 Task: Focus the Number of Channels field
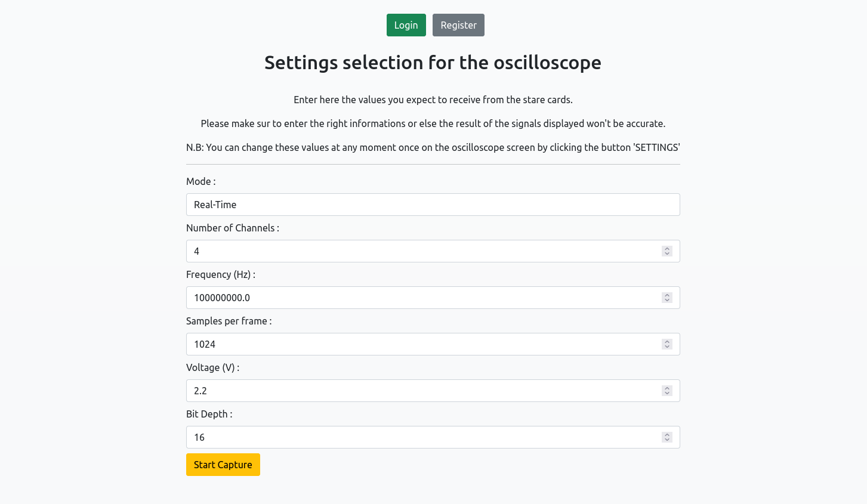(418, 251)
